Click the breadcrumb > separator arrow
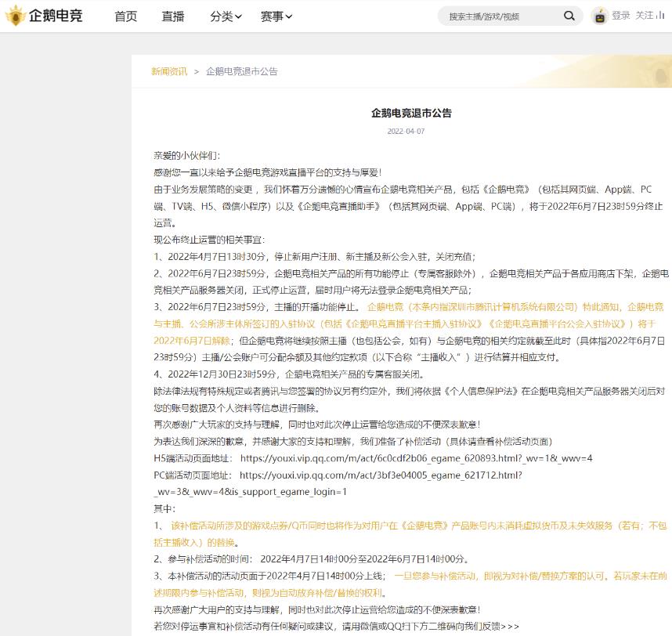Image resolution: width=672 pixels, height=636 pixels. (x=197, y=71)
